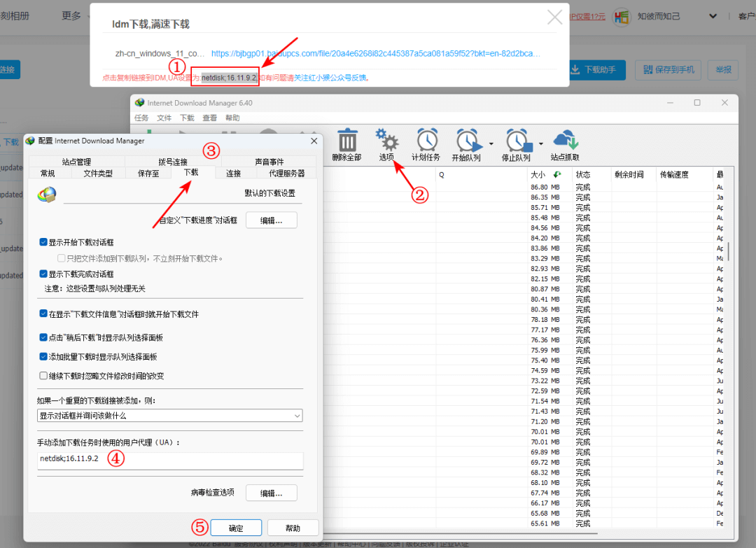Viewport: 756px width, 548px height.
Task: Click the user agent (UA) input field
Action: pos(169,460)
